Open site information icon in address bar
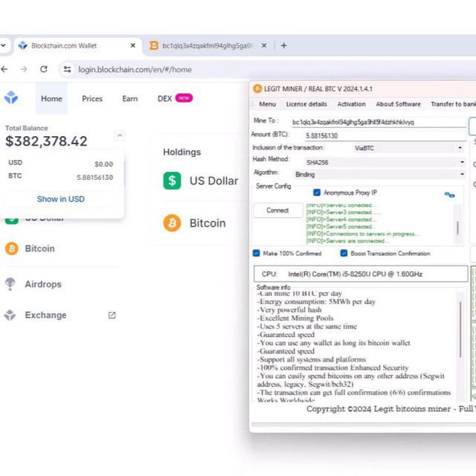Screen dimensions: 476x476 point(68,69)
